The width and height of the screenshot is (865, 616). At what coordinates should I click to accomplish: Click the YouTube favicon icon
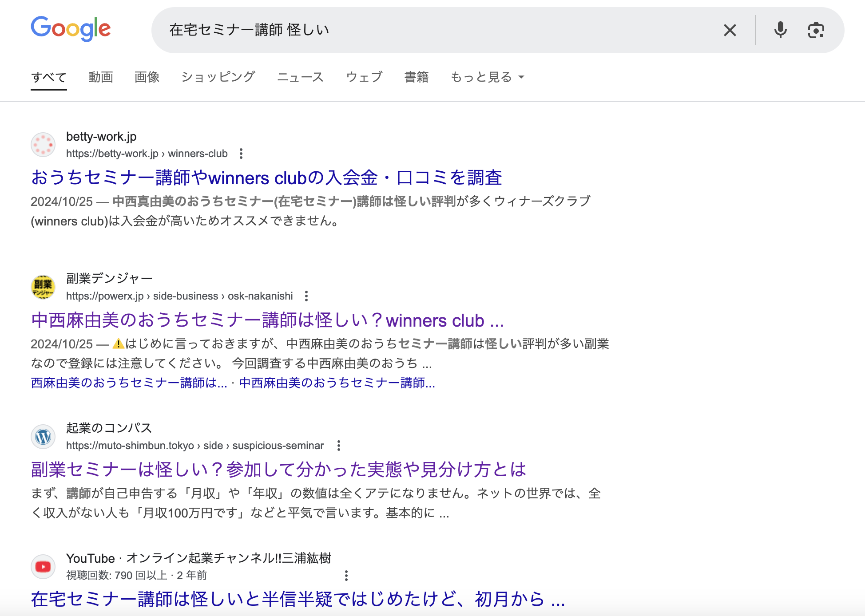43,567
